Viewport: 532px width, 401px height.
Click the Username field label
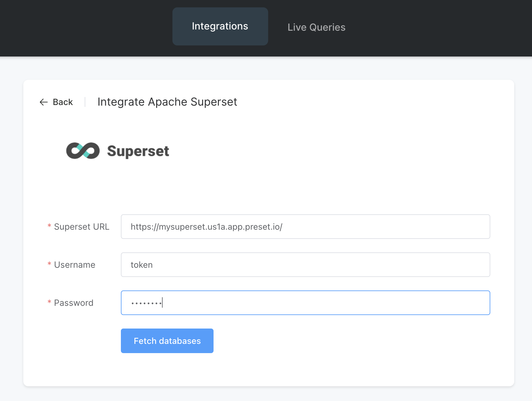tap(75, 265)
